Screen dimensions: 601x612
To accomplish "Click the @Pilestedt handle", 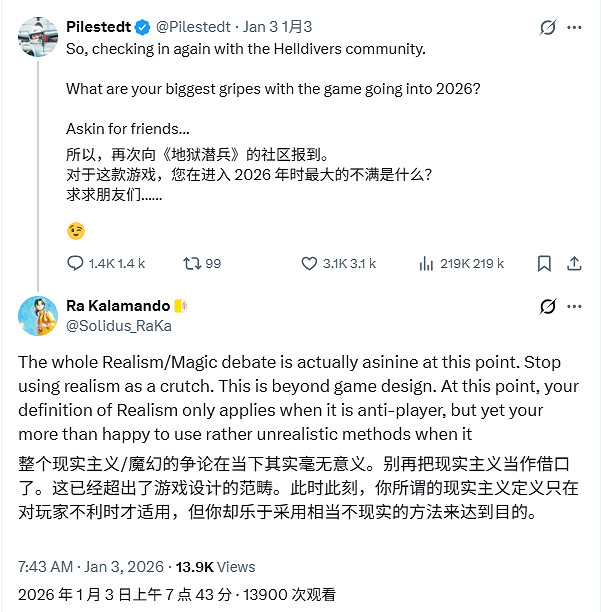I will point(197,27).
